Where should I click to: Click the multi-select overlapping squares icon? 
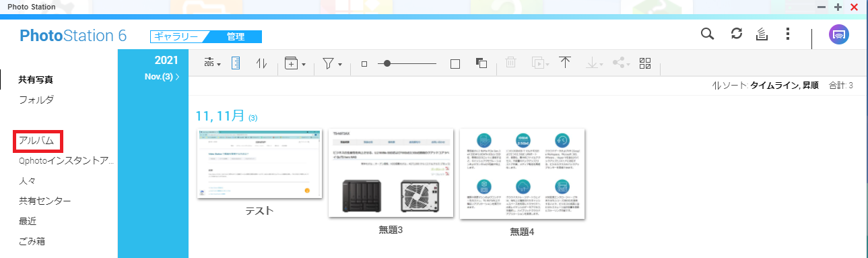481,63
